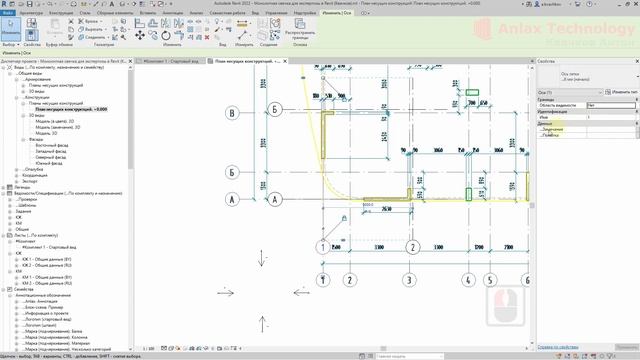The width and height of the screenshot is (640, 360).
Task: Open the Annotate (Аннотации) ribbon tab
Action: [173, 13]
